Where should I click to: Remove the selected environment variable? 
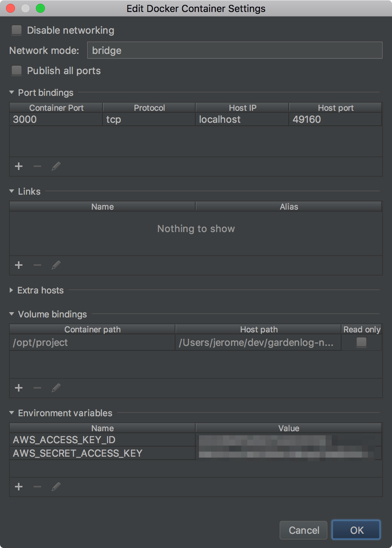coord(37,487)
